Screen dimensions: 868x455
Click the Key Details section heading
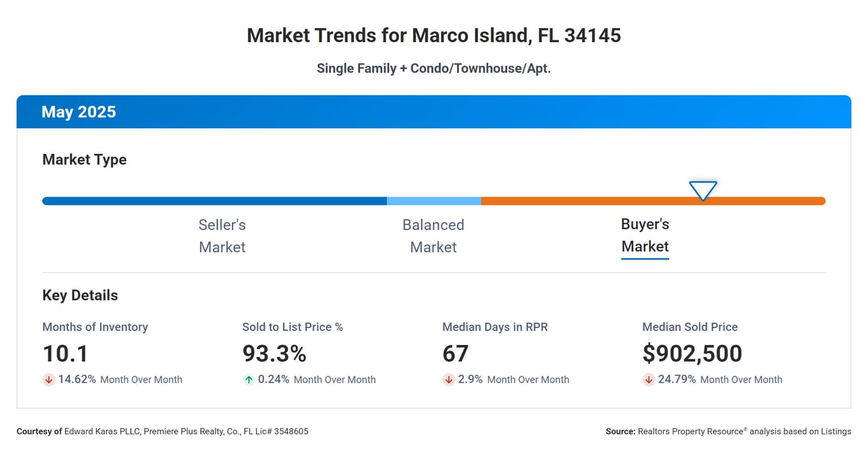tap(80, 295)
